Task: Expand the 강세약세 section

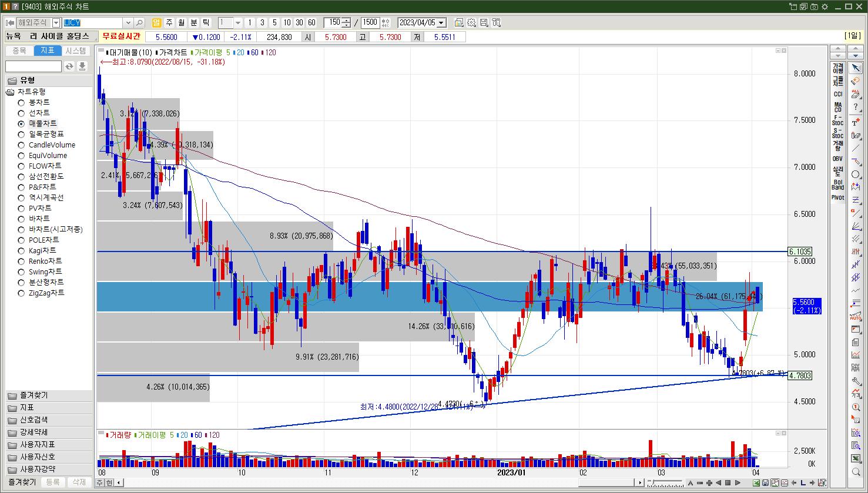Action: (49, 432)
